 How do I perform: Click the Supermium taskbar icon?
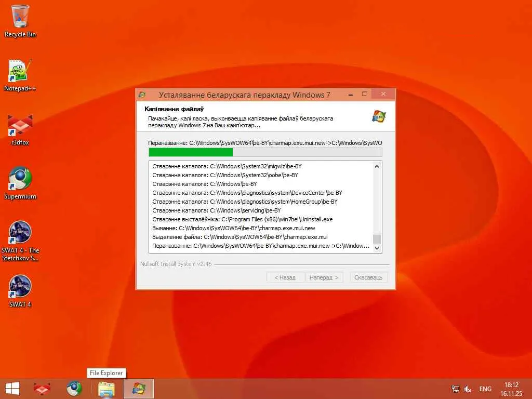(x=74, y=389)
